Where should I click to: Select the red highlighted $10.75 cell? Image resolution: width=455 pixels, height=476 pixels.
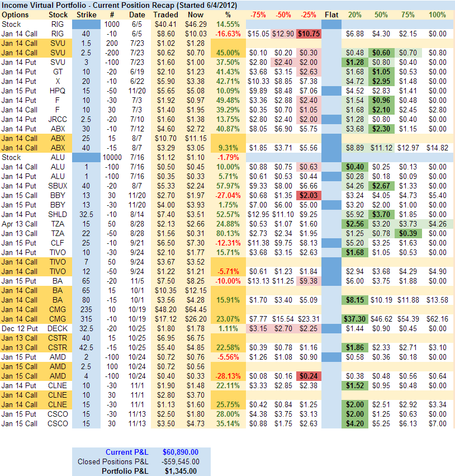coord(309,34)
